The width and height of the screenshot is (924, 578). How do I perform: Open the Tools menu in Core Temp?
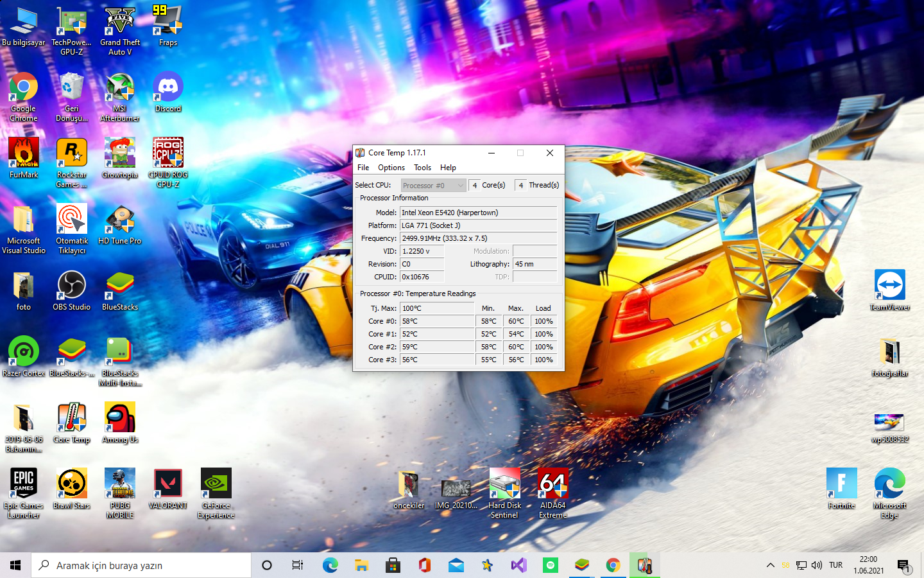tap(422, 168)
